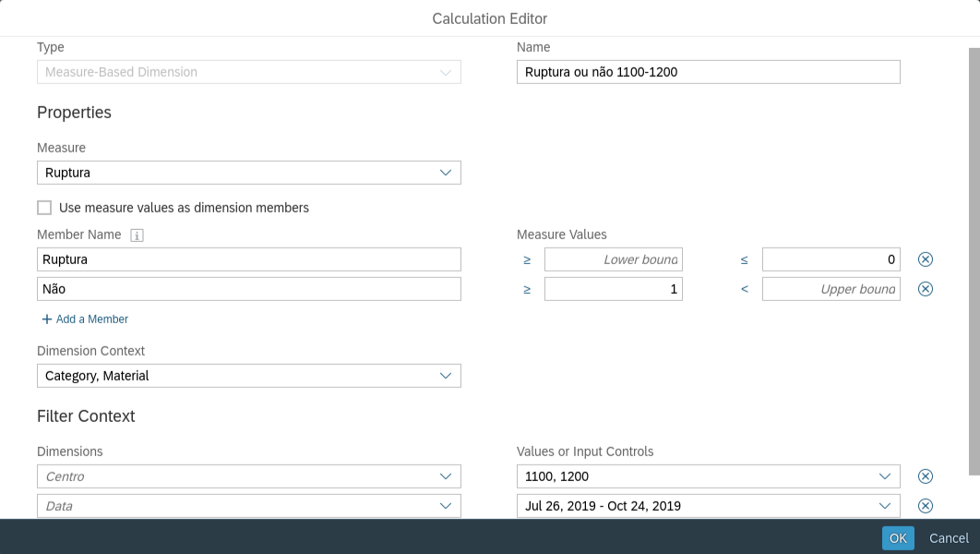This screenshot has height=554, width=980.
Task: Delete the second Measure Values row
Action: click(925, 289)
